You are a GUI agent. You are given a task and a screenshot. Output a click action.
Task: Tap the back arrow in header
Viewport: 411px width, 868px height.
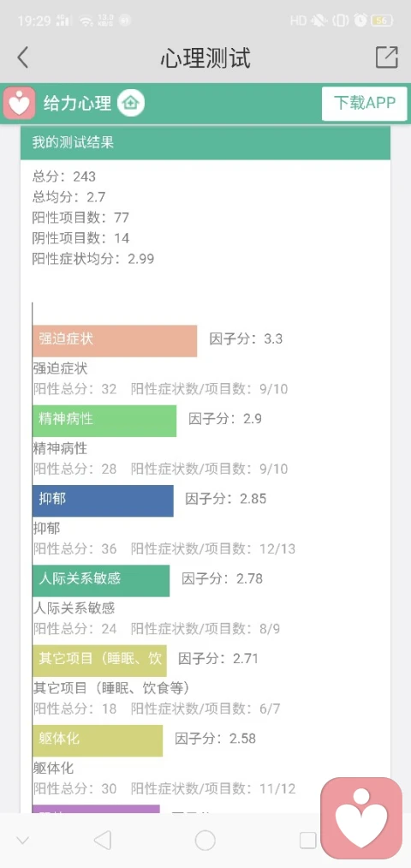pos(22,57)
